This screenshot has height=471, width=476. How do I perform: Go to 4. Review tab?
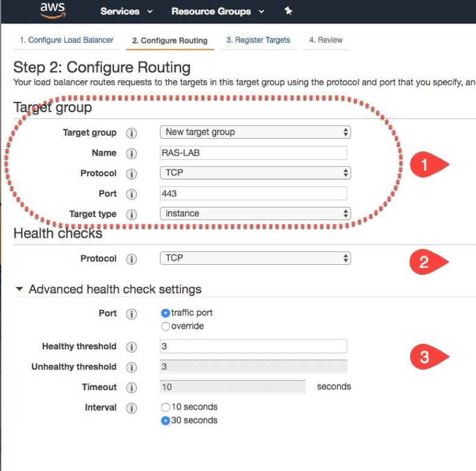(326, 40)
